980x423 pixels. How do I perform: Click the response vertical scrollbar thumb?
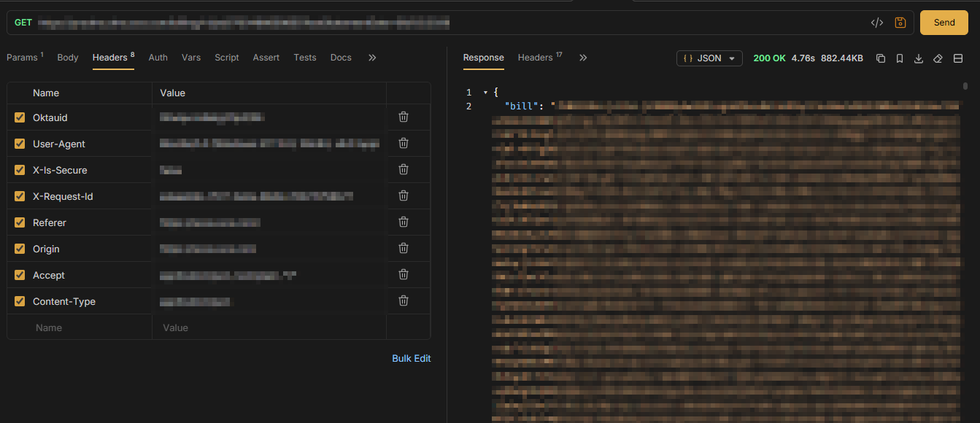[965, 85]
